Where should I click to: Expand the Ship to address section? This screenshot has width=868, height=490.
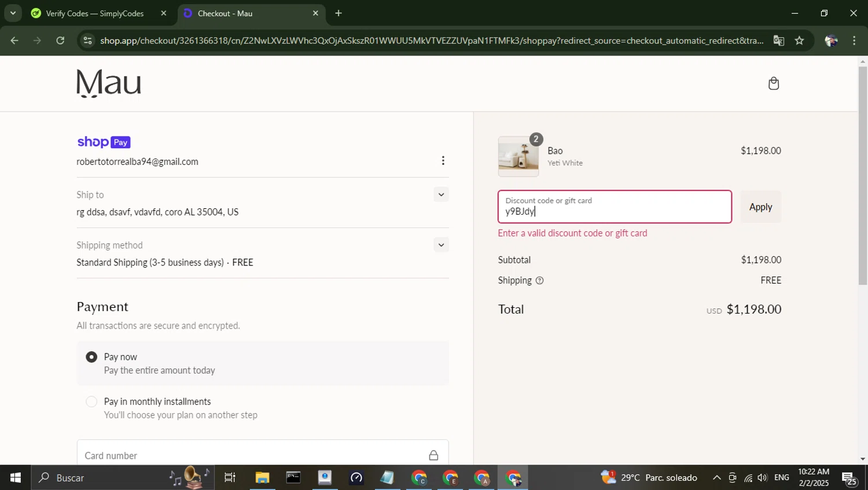(x=441, y=194)
